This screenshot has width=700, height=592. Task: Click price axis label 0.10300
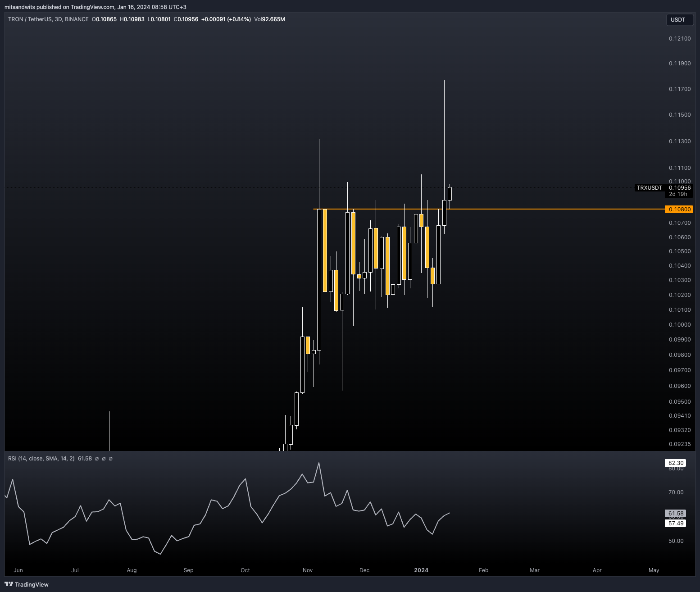[680, 280]
